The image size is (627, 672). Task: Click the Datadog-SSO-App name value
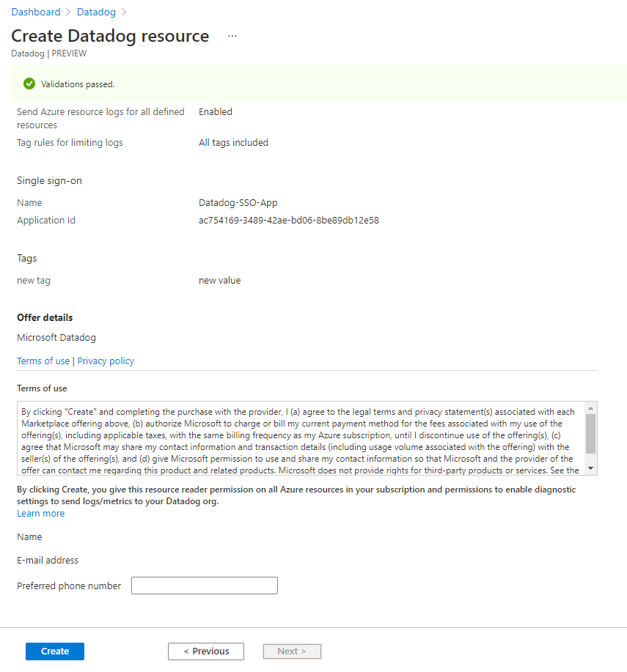pyautogui.click(x=238, y=203)
